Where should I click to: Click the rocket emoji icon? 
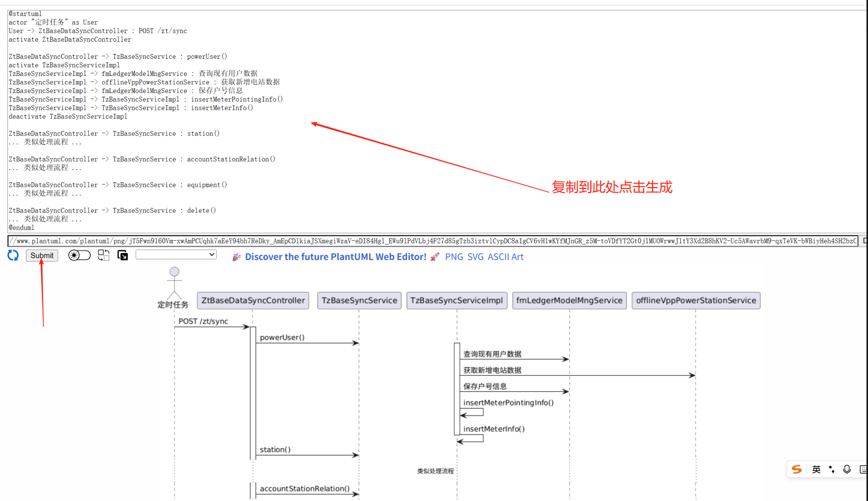pos(435,257)
